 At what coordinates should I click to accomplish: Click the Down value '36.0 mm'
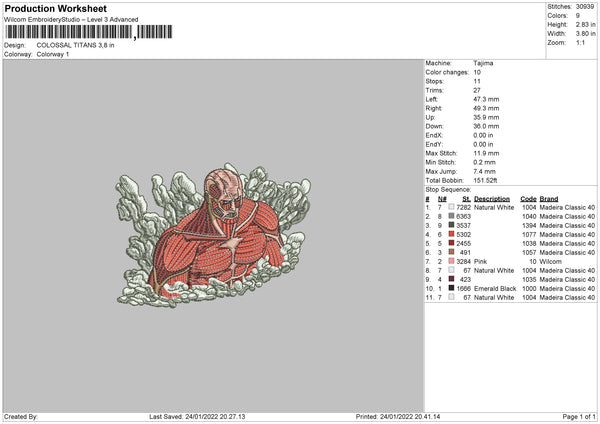coord(486,126)
